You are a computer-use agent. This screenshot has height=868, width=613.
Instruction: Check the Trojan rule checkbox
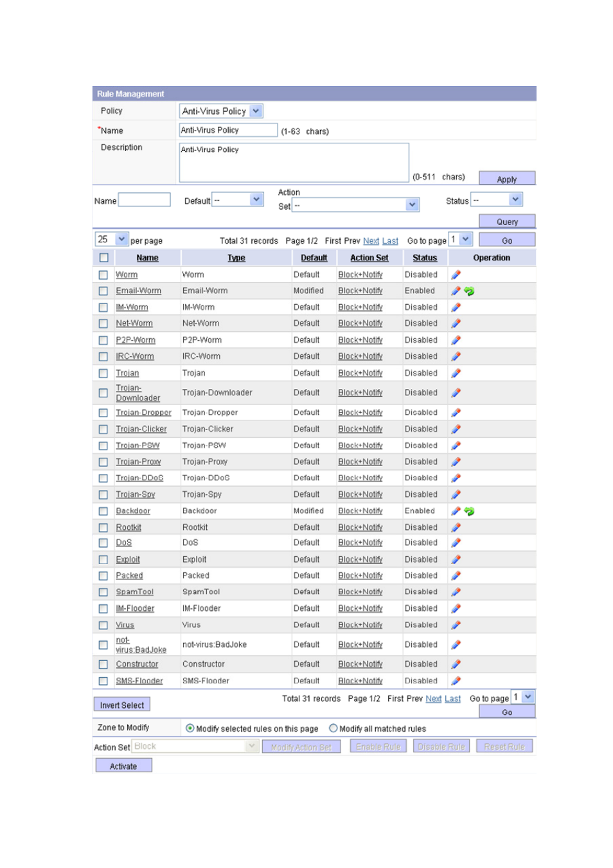pos(103,373)
